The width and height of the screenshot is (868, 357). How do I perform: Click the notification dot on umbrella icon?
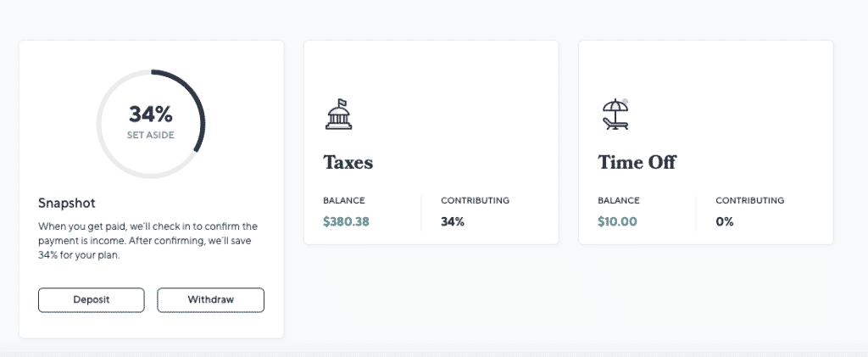[625, 101]
